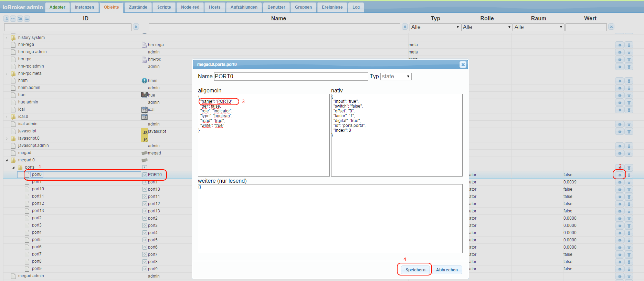
Task: Open the Zustände tab
Action: tap(138, 7)
